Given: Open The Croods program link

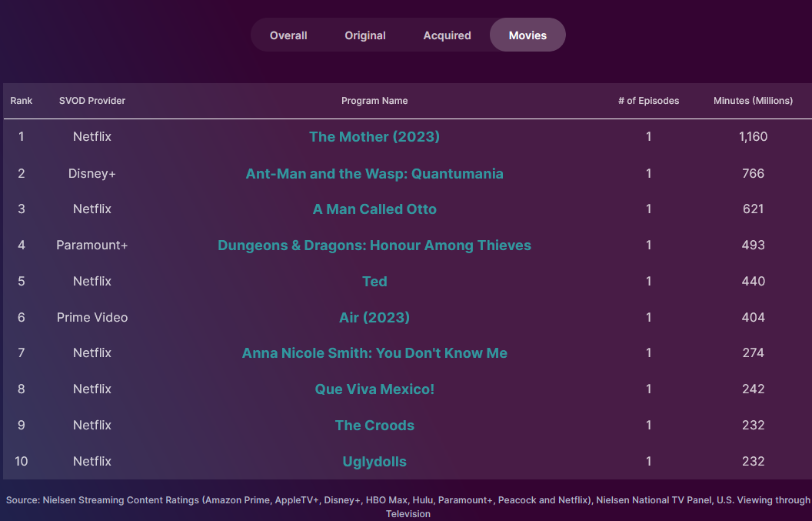Looking at the screenshot, I should (374, 426).
